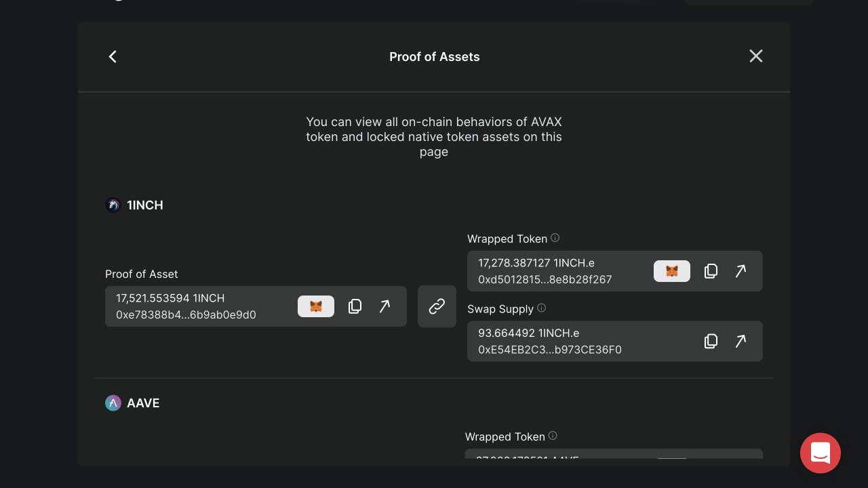Click the 1INCH token logo
This screenshot has height=488, width=868.
pyautogui.click(x=113, y=205)
